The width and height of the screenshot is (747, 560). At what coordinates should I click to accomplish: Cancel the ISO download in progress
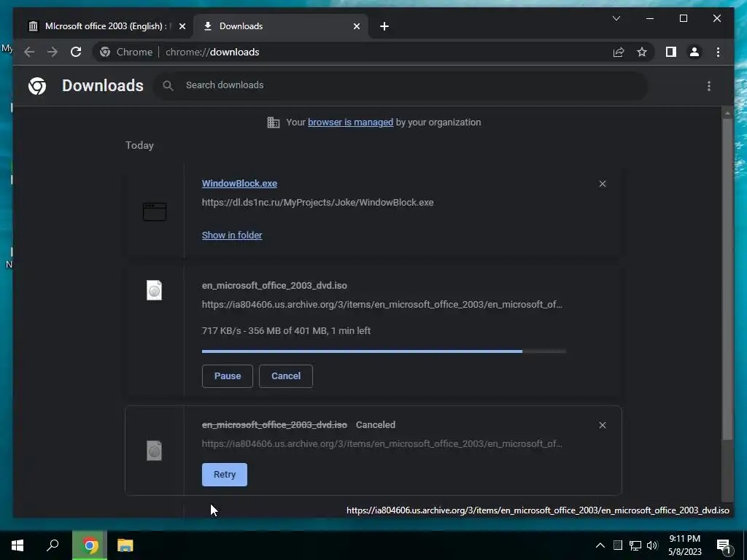tap(286, 376)
